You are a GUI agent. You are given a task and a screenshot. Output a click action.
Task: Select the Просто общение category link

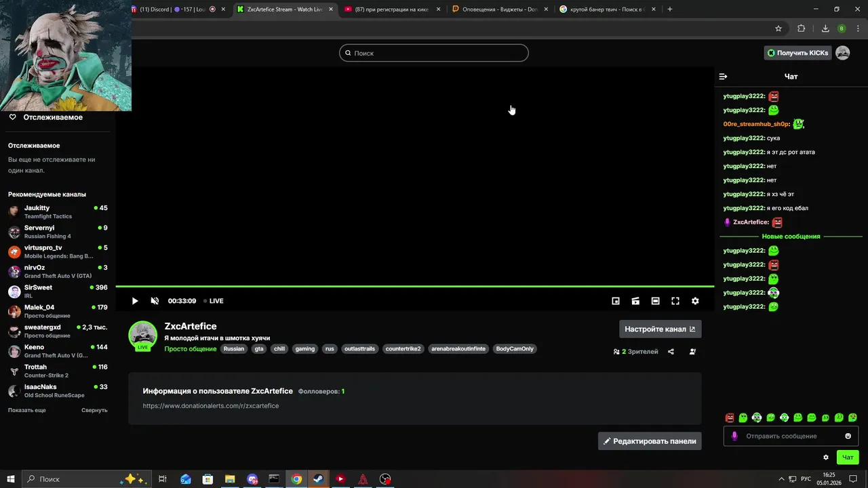[191, 349]
